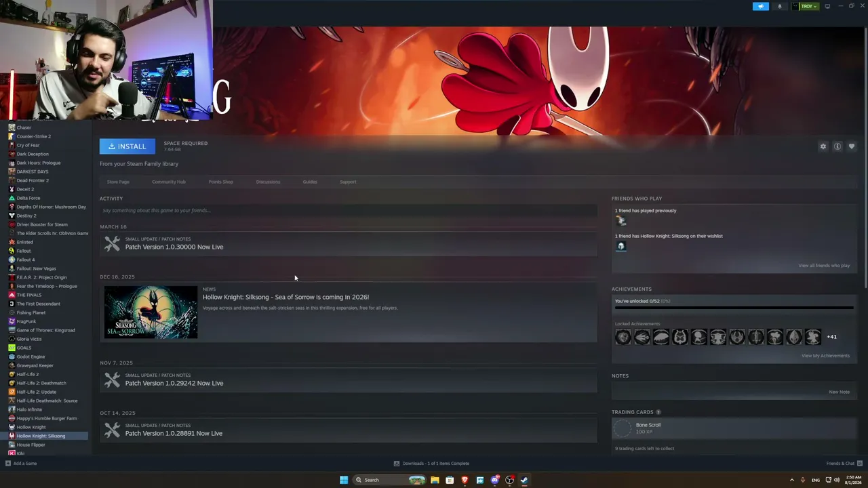The width and height of the screenshot is (868, 488).
Task: View all friends who play
Action: [824, 266]
